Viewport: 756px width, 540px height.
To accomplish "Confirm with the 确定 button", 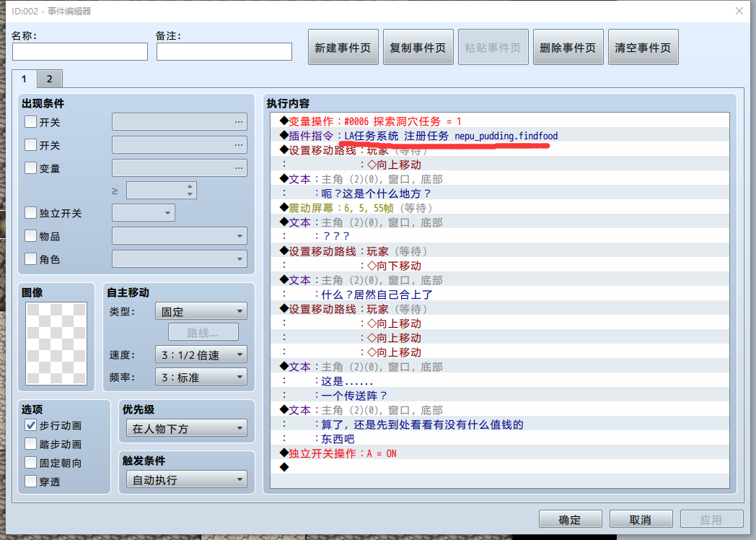I will coord(570,519).
